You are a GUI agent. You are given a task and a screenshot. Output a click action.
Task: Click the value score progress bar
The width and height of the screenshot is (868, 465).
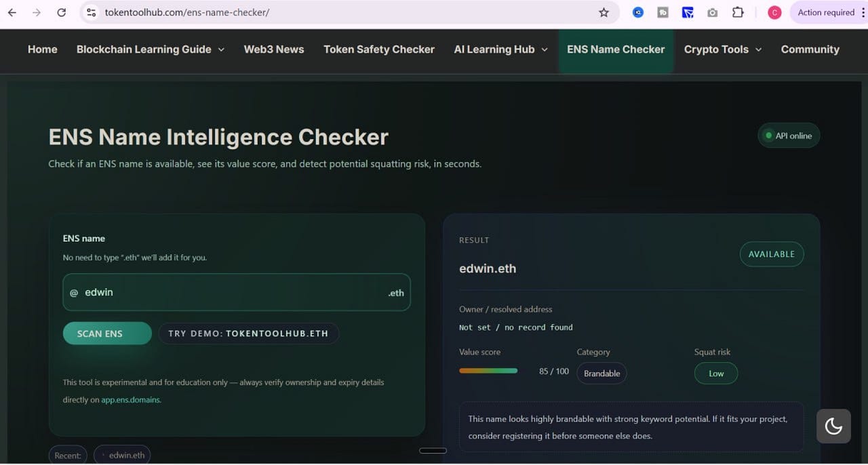click(x=488, y=371)
